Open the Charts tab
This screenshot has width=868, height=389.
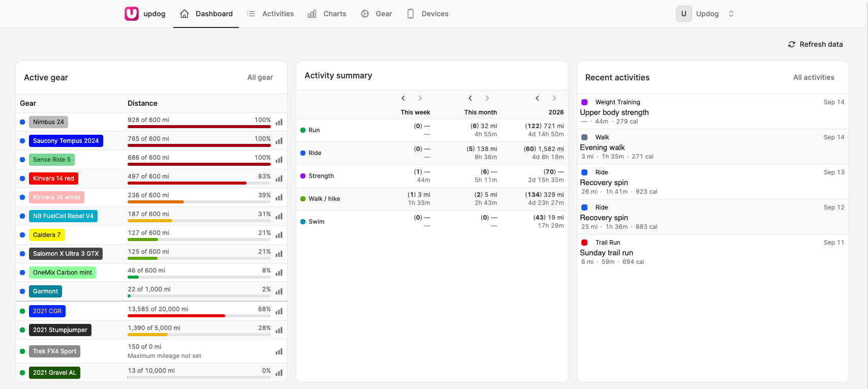click(327, 14)
